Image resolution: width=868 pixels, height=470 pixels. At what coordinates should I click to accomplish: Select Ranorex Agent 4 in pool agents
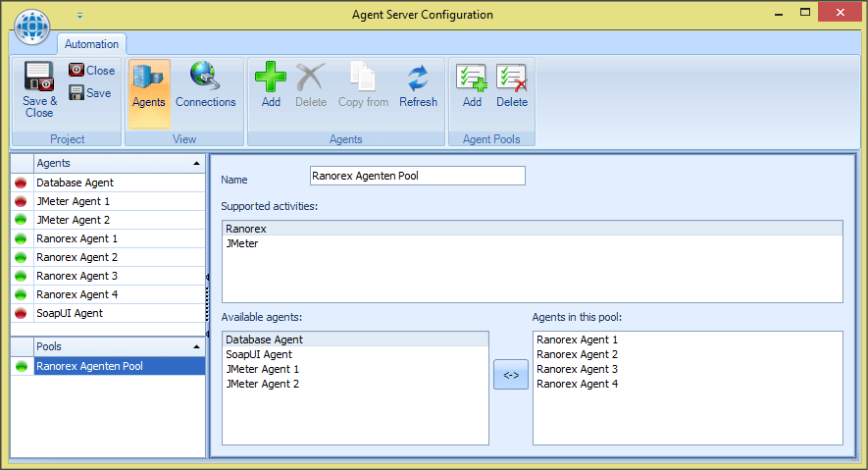[x=688, y=384]
